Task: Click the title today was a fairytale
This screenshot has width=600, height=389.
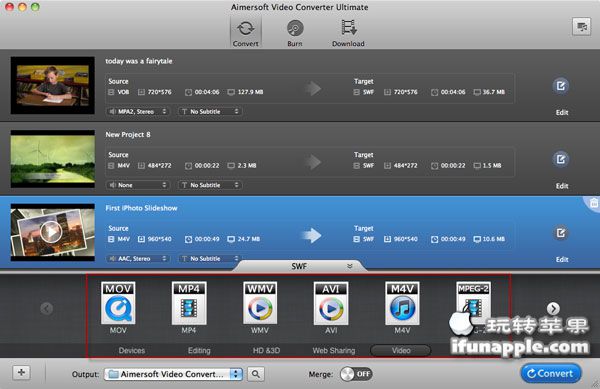Action: coord(139,61)
